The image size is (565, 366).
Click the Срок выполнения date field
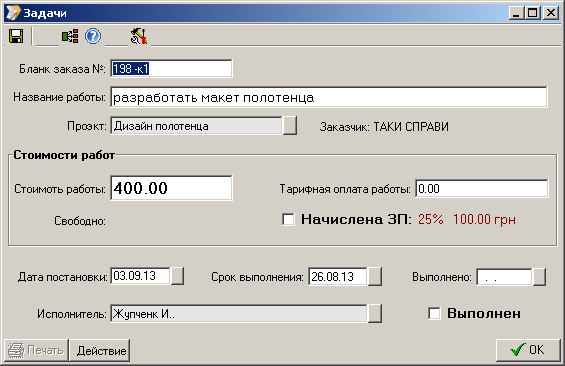338,277
